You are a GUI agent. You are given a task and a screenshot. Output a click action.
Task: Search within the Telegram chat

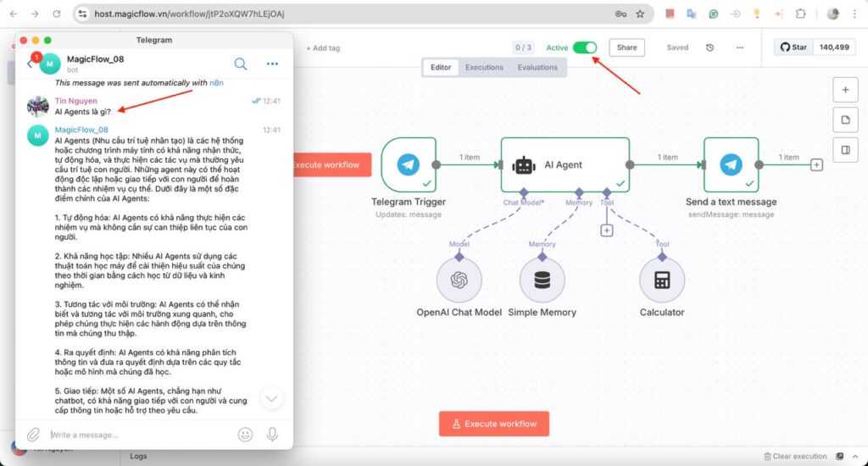(x=241, y=64)
